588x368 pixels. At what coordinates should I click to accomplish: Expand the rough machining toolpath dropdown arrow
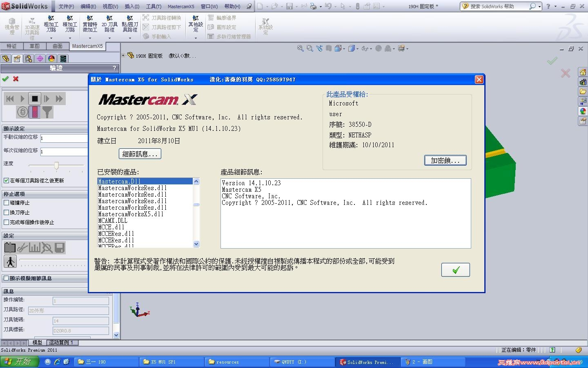[x=51, y=38]
